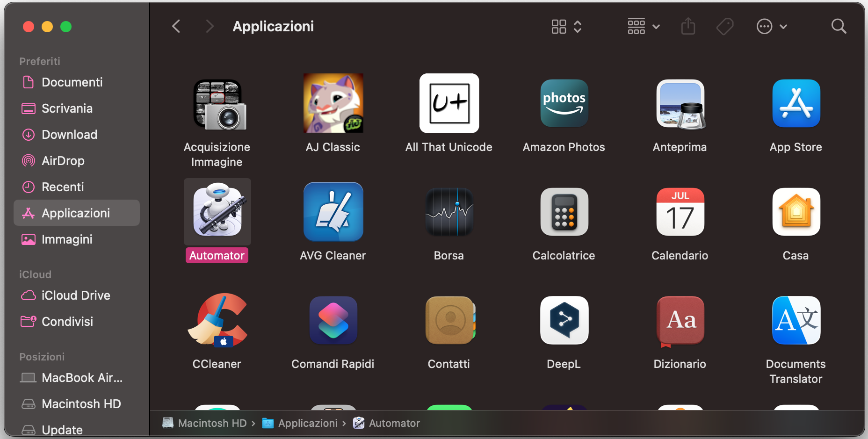Select the Update volume in sidebar
Viewport: 868px width, 439px height.
click(x=77, y=430)
